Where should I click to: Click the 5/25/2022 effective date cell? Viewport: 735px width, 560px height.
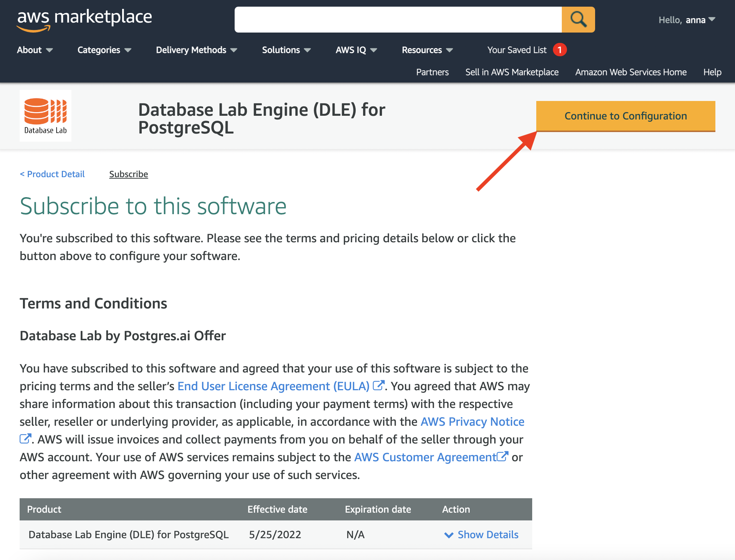(275, 535)
